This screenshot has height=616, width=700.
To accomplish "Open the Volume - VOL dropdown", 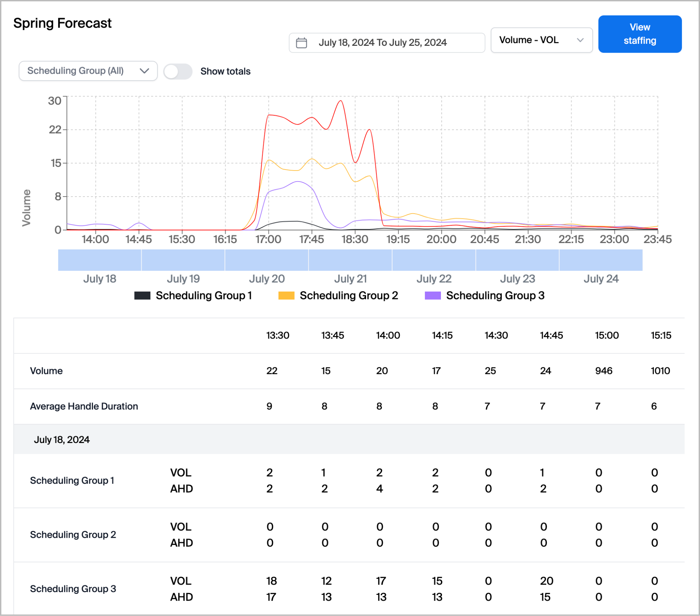I will click(541, 40).
